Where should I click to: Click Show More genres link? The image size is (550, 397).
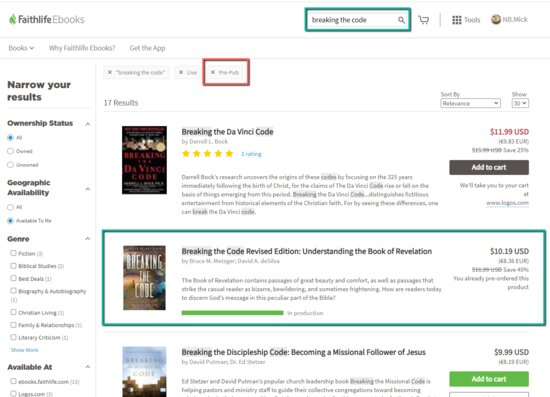click(24, 350)
